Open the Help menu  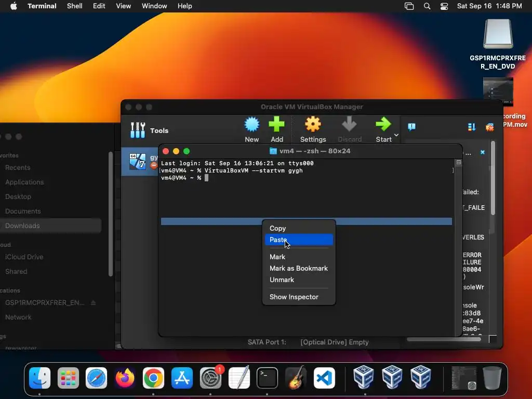coord(185,6)
